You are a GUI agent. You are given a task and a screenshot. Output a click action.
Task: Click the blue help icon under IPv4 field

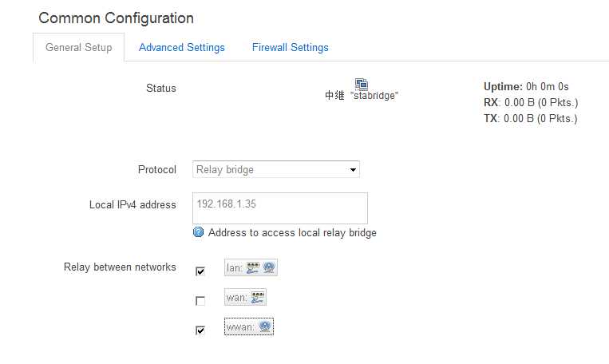[198, 232]
